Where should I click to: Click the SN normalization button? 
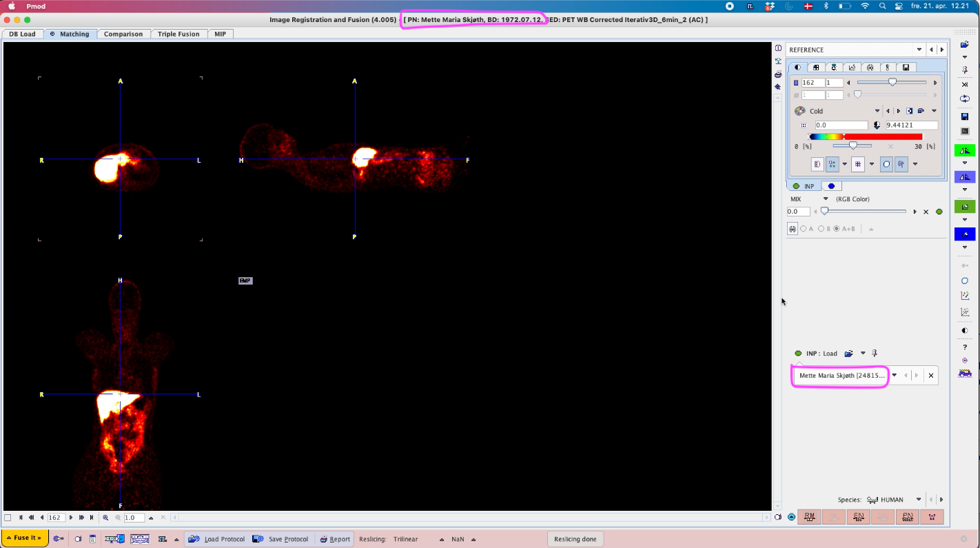859,517
